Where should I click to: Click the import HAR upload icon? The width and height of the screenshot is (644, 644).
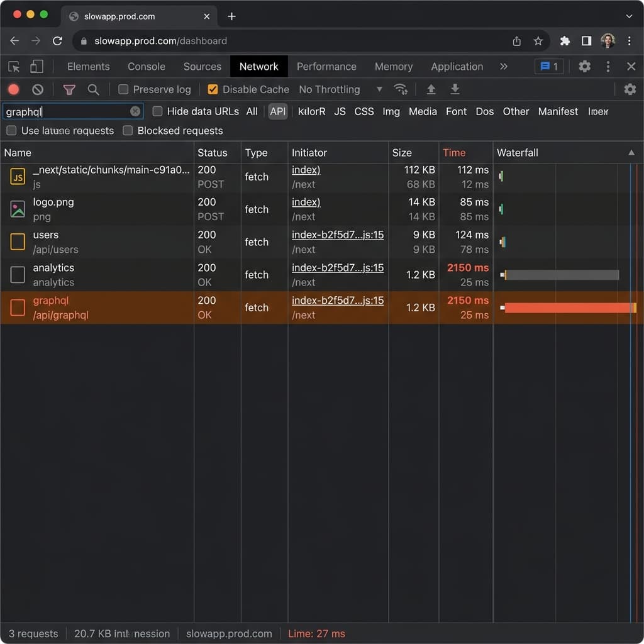(x=431, y=89)
